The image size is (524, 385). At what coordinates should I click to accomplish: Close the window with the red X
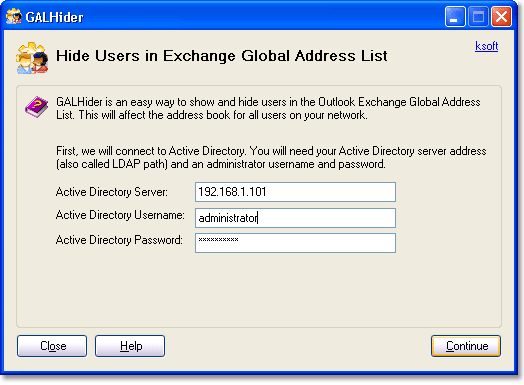click(x=501, y=17)
